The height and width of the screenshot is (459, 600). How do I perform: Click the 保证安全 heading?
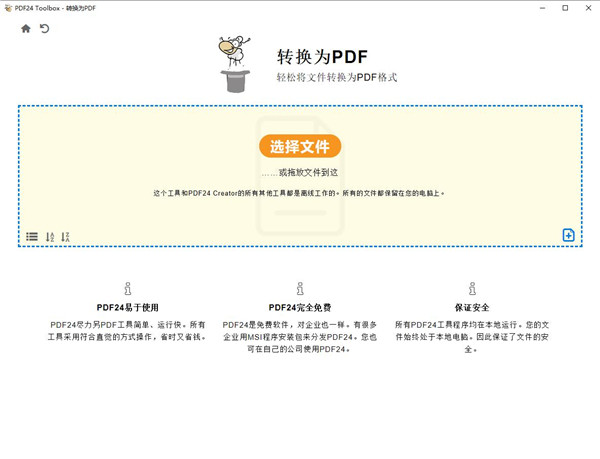tap(471, 308)
